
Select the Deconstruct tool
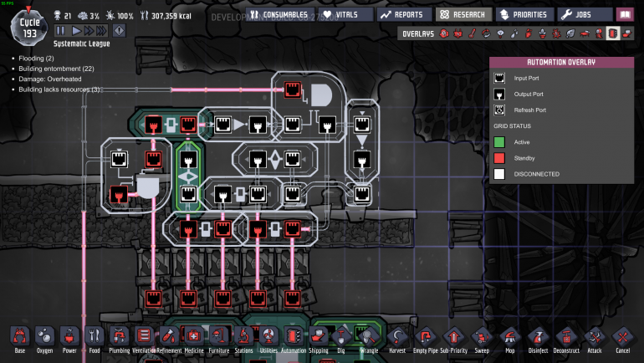566,340
